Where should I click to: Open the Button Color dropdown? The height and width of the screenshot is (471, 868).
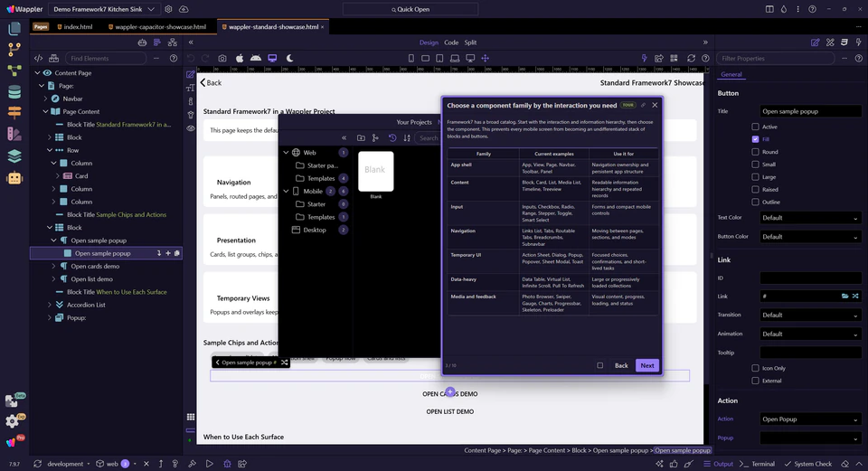810,237
